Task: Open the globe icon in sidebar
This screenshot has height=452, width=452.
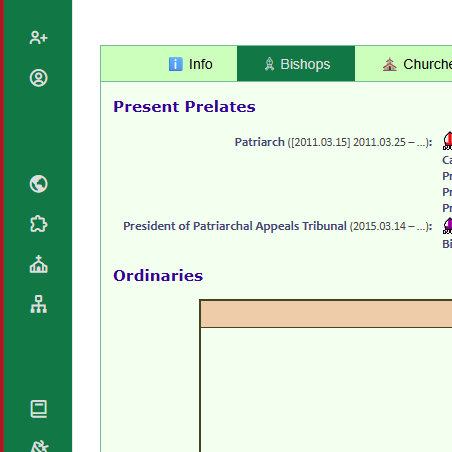Action: (39, 184)
